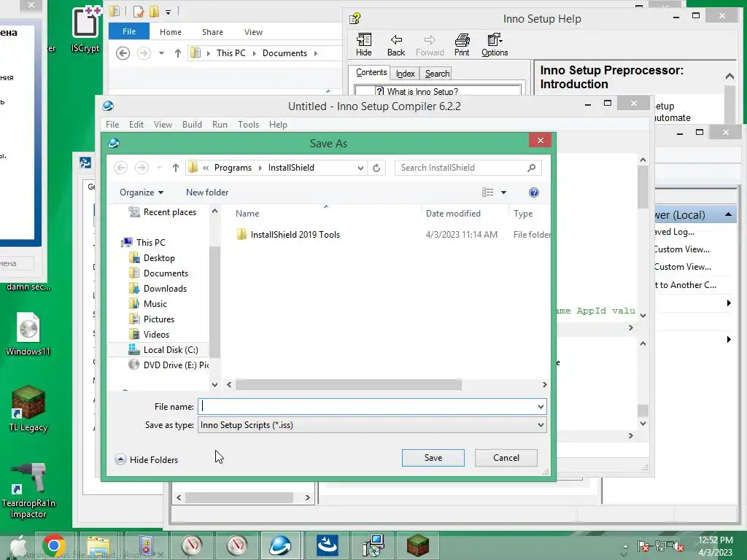The width and height of the screenshot is (747, 560).
Task: Open the Windows11 disc image icon
Action: point(28,334)
